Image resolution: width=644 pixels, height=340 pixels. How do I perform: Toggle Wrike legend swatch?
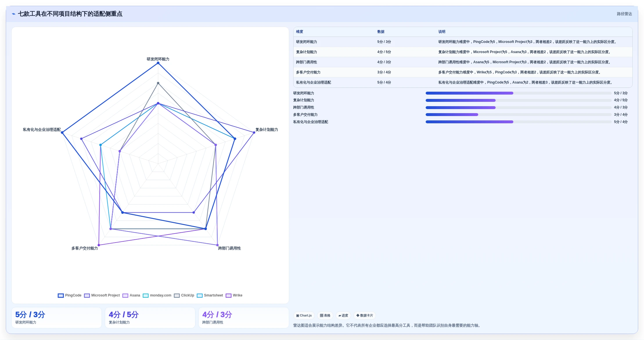pos(229,296)
